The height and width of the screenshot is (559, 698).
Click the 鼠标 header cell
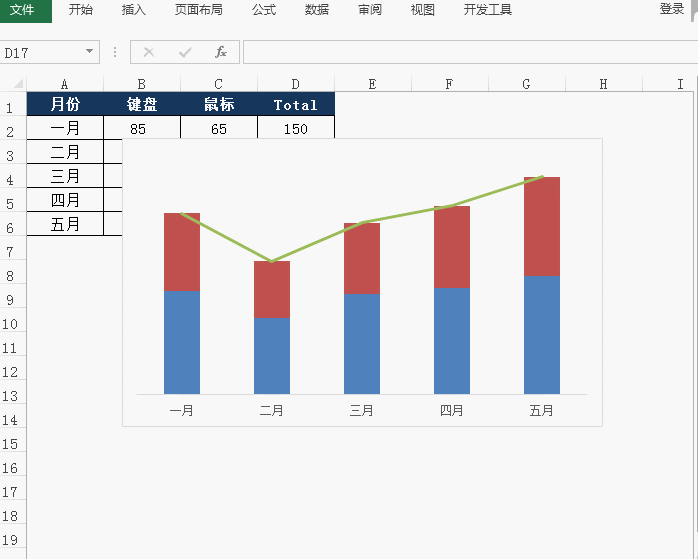point(219,104)
